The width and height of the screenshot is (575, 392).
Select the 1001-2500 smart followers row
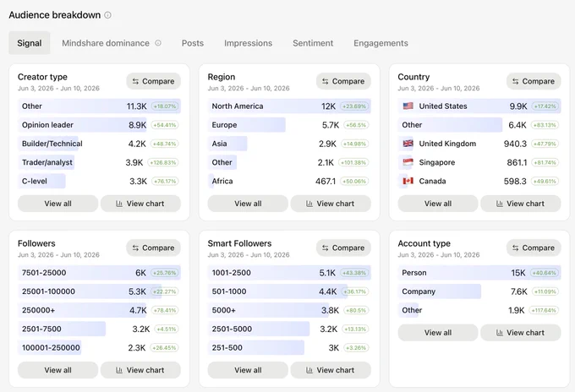point(289,273)
